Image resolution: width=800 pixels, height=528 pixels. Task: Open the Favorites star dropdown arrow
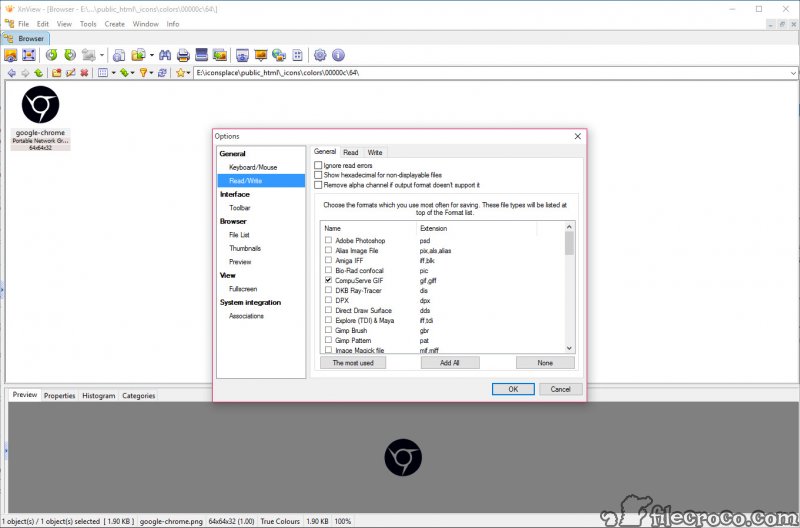188,73
